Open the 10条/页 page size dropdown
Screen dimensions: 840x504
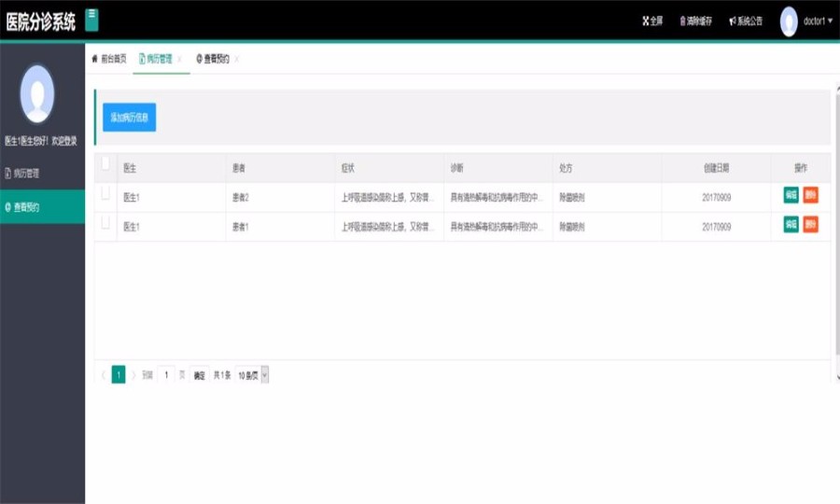click(252, 375)
